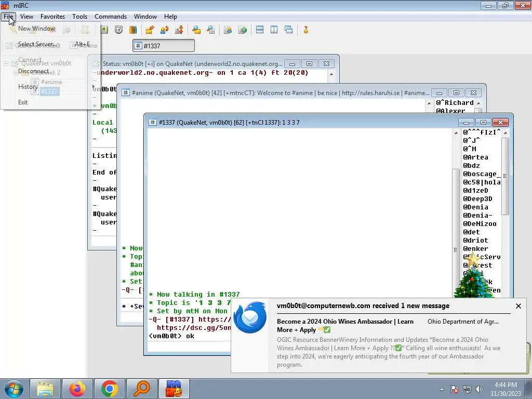
Task: Click the Tile Vertical toolbar icon
Action: coord(274,30)
